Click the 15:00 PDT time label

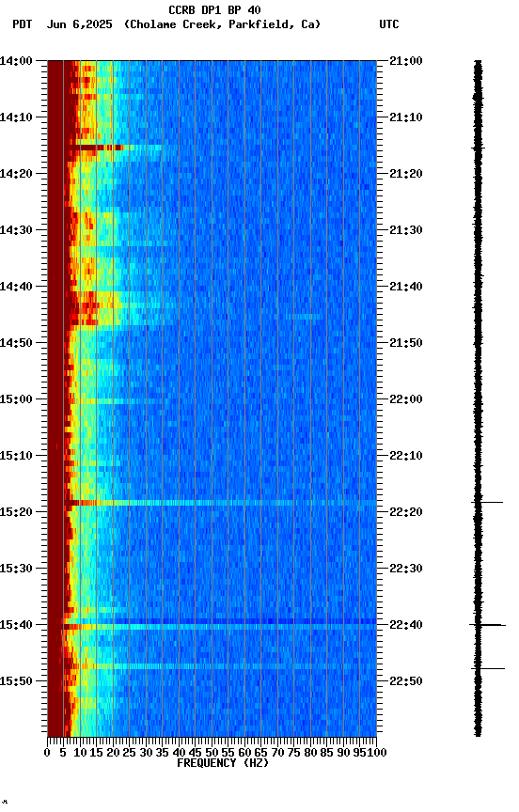click(16, 399)
